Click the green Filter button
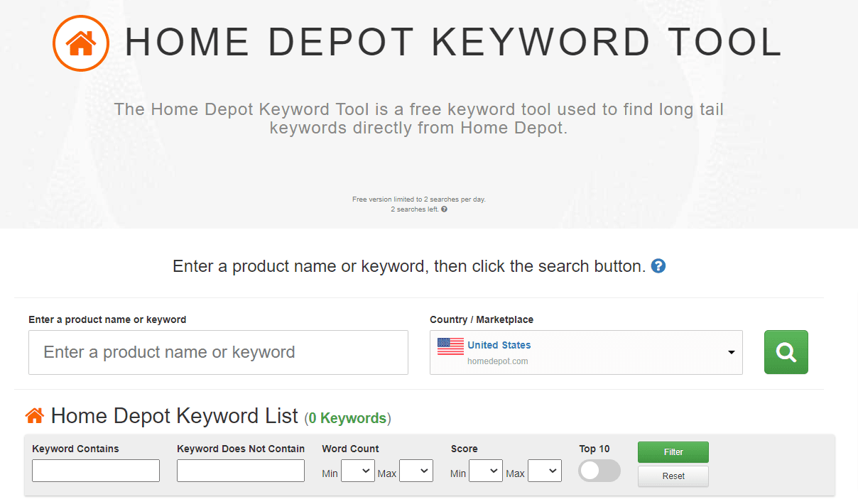The width and height of the screenshot is (858, 504). (x=673, y=452)
